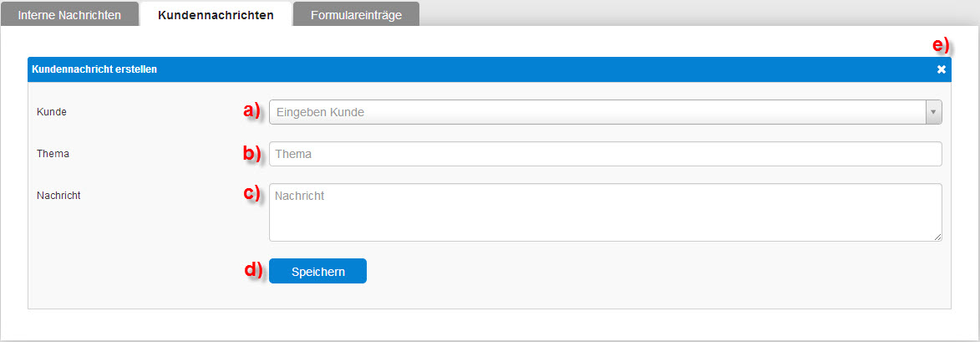Click the Kunde field label

[x=51, y=112]
